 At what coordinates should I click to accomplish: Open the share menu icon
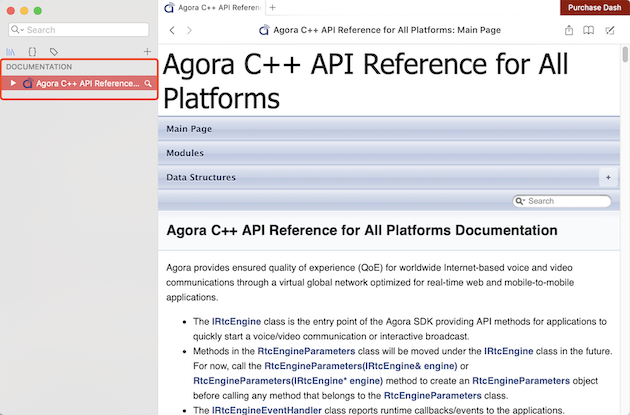click(x=569, y=30)
